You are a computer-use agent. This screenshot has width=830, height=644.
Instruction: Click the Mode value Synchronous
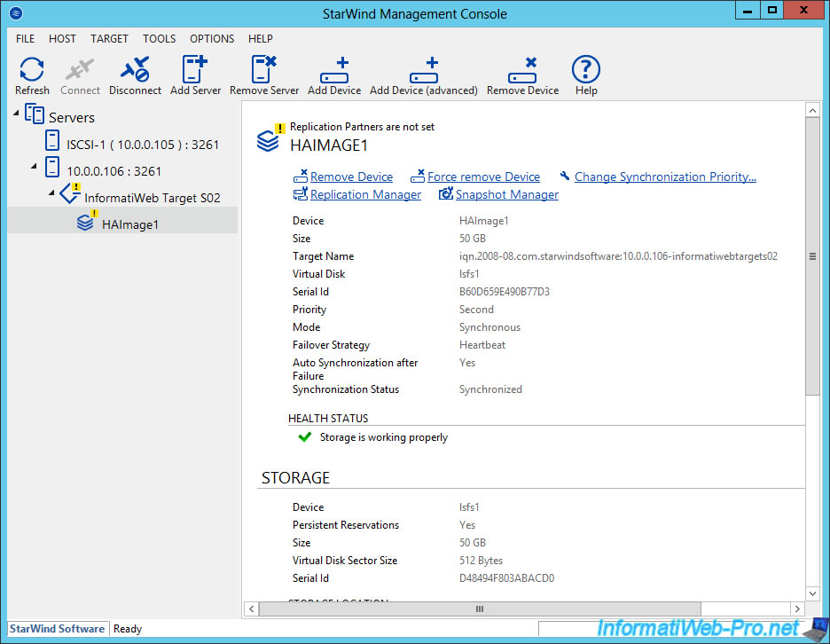pyautogui.click(x=489, y=327)
